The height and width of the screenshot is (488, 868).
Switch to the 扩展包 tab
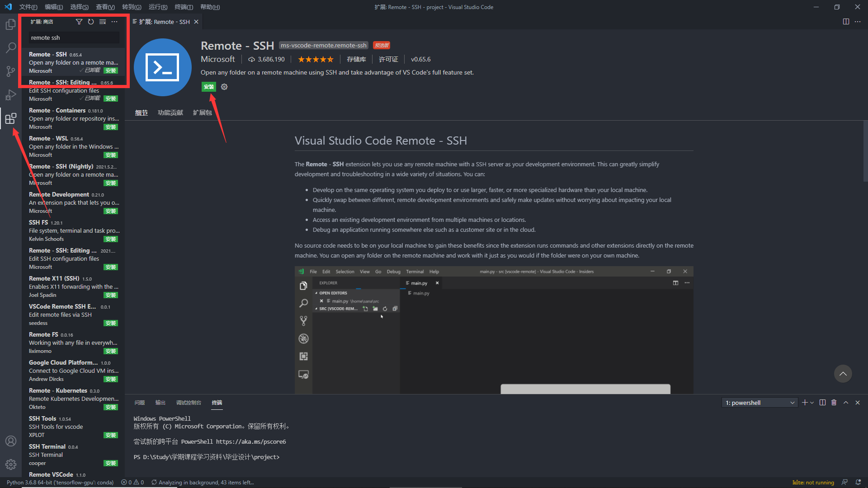[x=202, y=113]
